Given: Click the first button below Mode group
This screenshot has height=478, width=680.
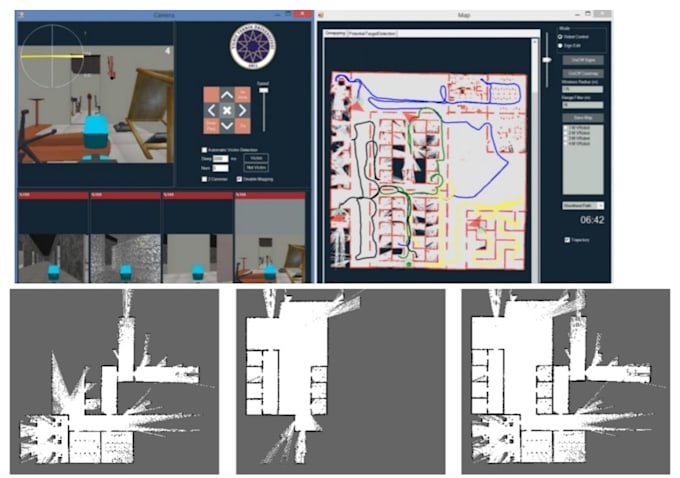Looking at the screenshot, I should pos(583,60).
